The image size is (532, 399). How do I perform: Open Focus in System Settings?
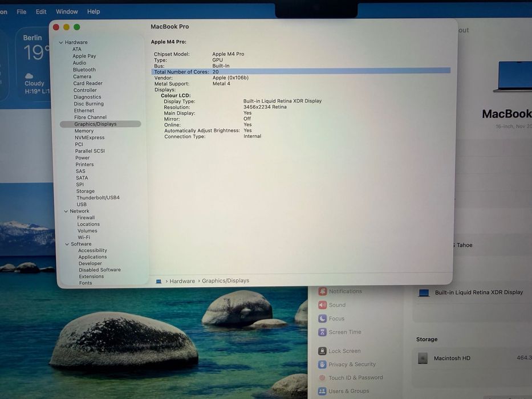pyautogui.click(x=331, y=318)
